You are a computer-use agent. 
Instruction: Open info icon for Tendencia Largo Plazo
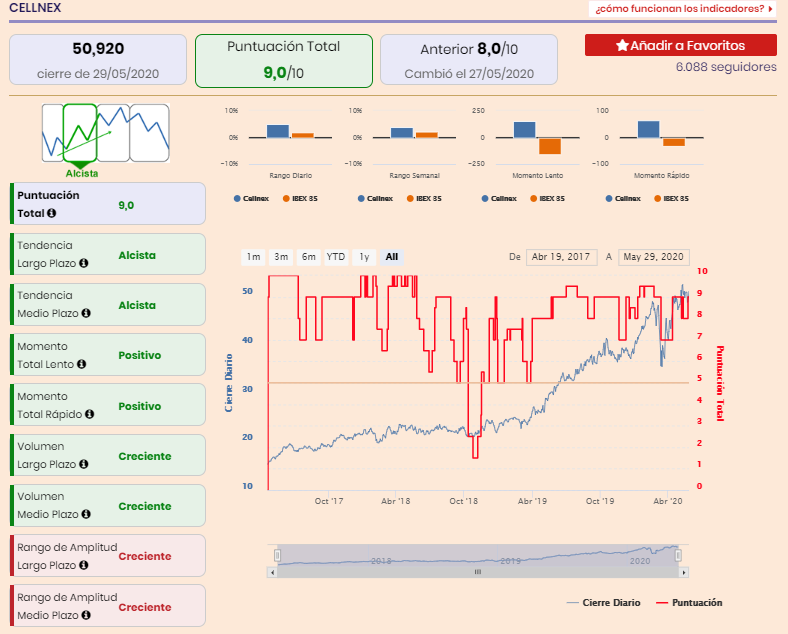(x=84, y=263)
